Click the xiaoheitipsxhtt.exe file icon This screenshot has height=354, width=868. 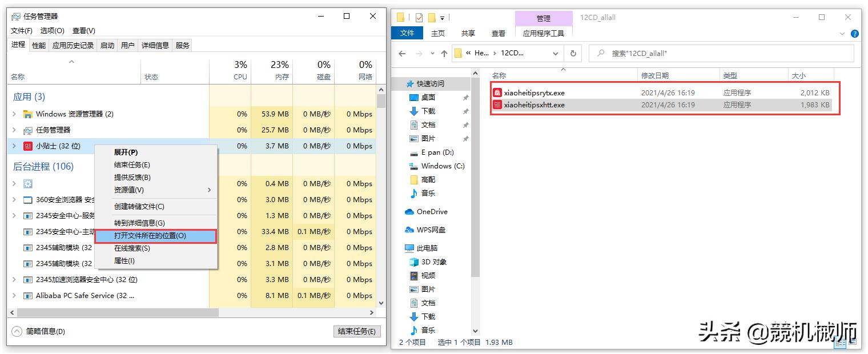coord(497,105)
